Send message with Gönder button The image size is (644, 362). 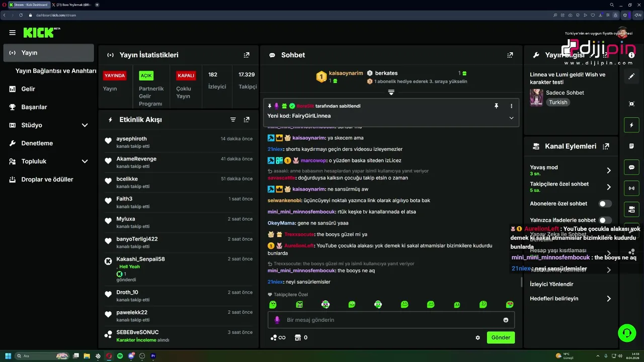(x=501, y=338)
